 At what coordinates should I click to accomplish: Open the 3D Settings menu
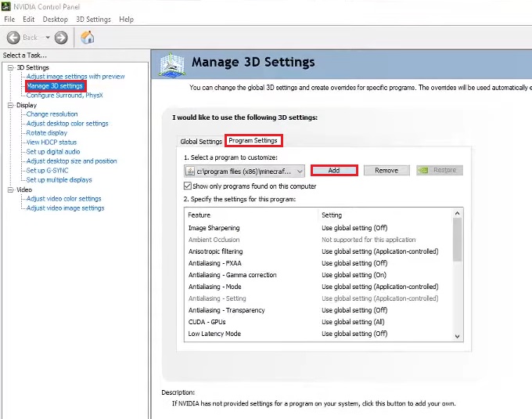click(92, 19)
